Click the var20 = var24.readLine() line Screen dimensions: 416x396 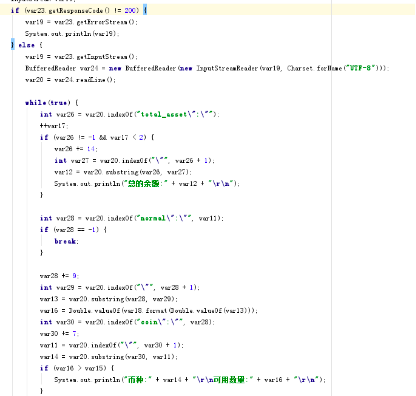70,80
